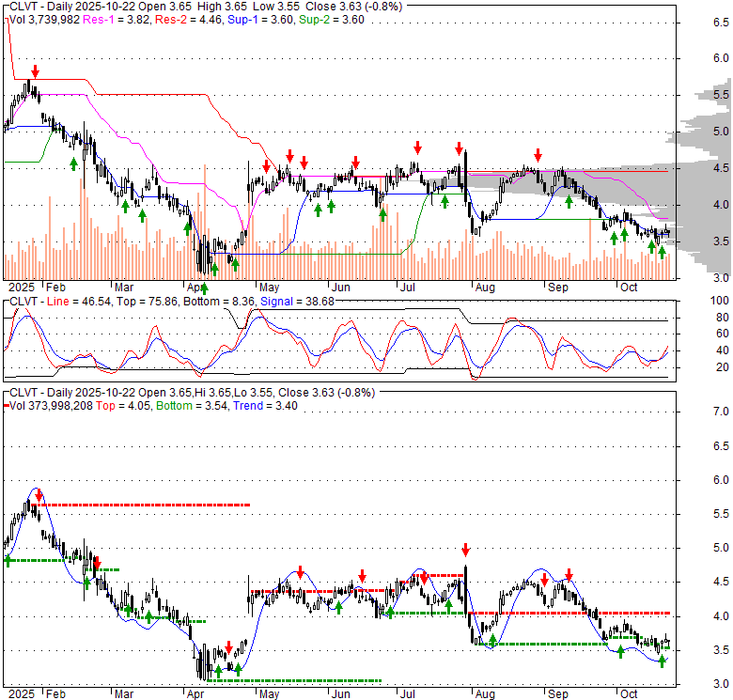Click the 4.5 price label on the top chart scale

click(x=721, y=168)
